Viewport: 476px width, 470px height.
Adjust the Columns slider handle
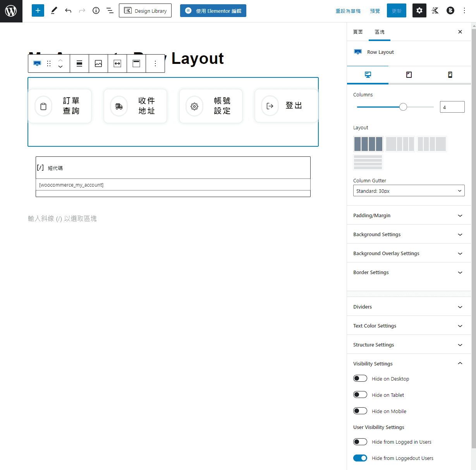(403, 107)
